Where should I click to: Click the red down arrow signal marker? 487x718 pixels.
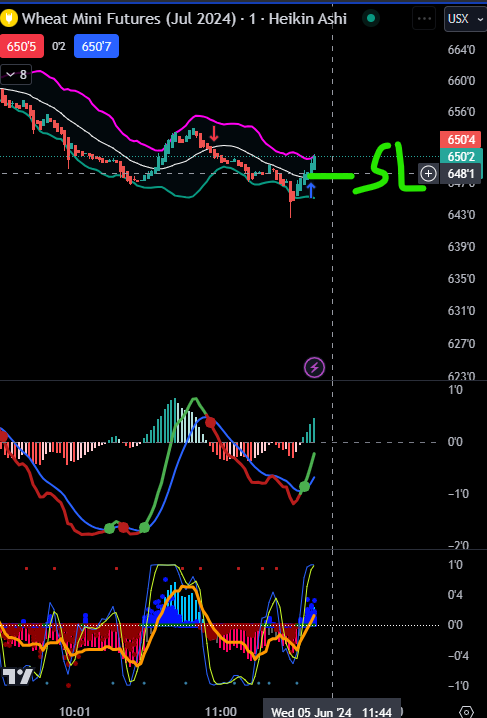tap(214, 134)
